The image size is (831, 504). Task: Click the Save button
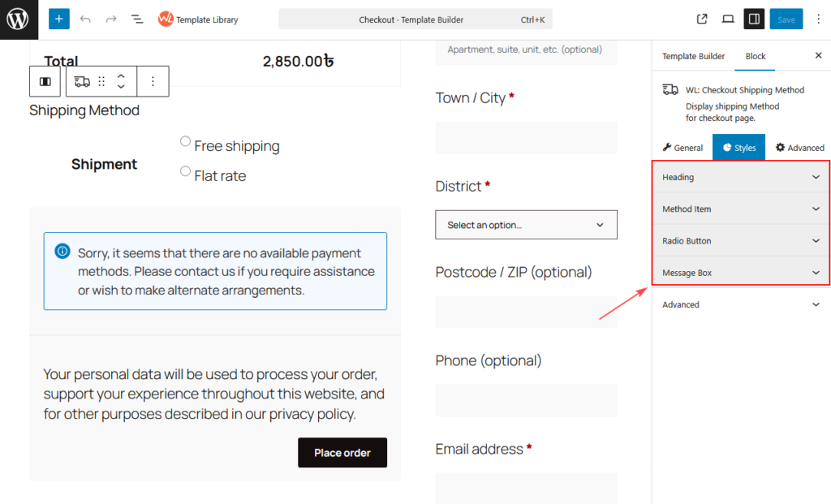point(786,19)
